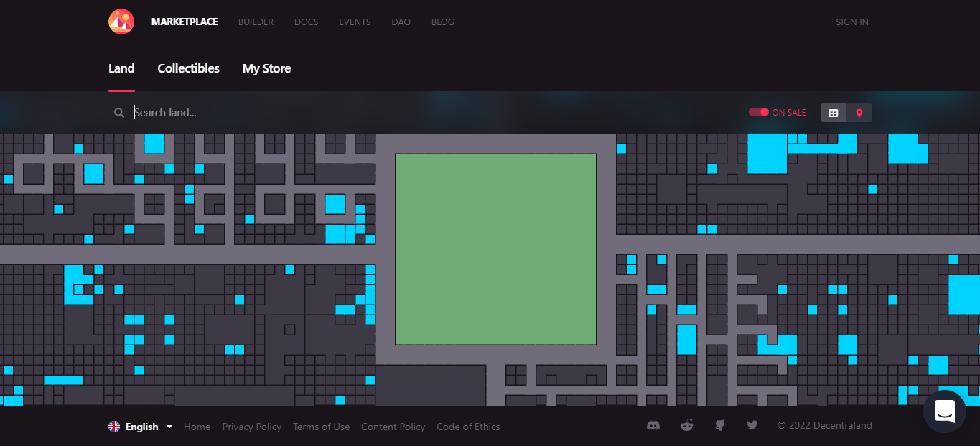Viewport: 980px width, 446px height.
Task: Open the EVENTS nav item
Action: click(x=355, y=22)
